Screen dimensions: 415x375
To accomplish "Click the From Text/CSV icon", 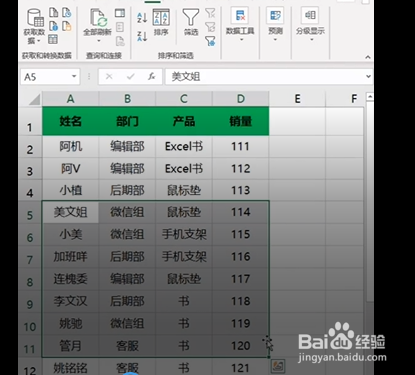I will coord(54,13).
